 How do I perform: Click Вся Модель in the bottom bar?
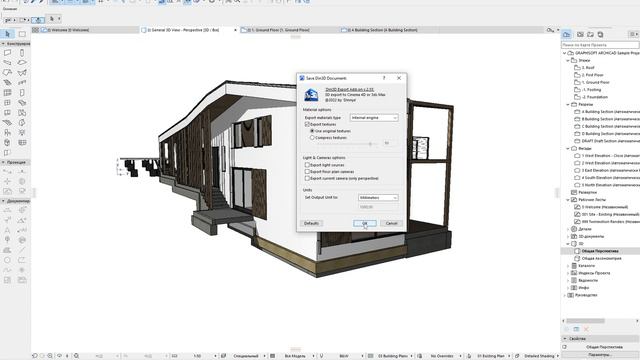(x=294, y=356)
